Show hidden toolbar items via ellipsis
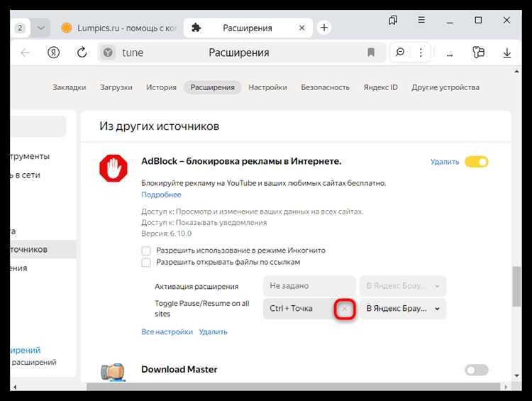Viewport: 532px width, 401px height. [450, 55]
